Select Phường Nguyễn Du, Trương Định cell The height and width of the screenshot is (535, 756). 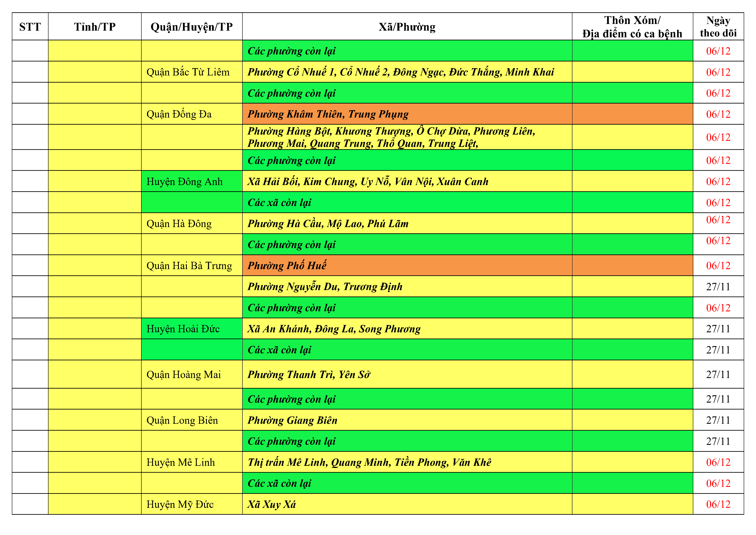[x=325, y=287]
